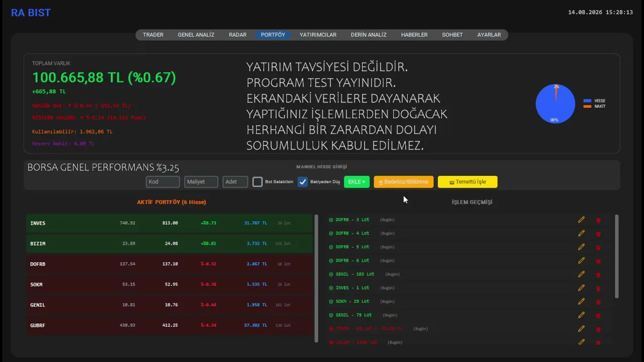Viewport: 644px width, 362px height.
Task: Focus the Maliyet input field
Action: (201, 182)
